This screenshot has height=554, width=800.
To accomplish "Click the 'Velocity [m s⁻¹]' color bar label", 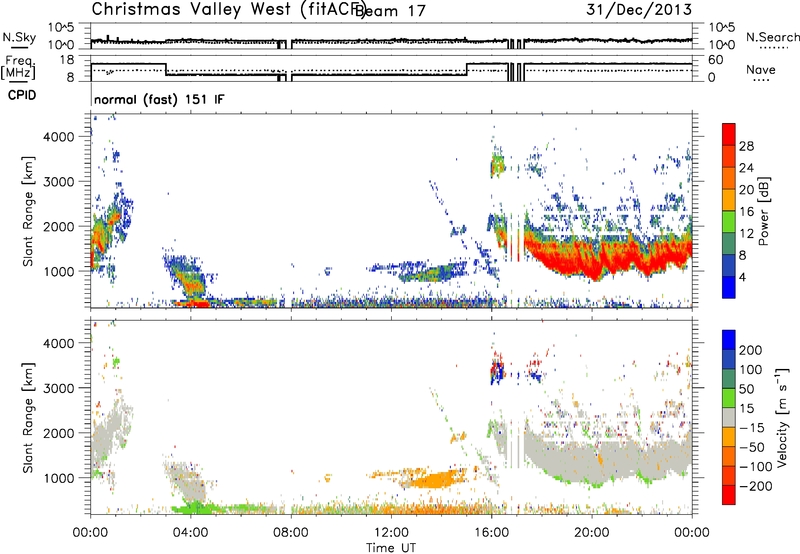I will click(x=782, y=417).
